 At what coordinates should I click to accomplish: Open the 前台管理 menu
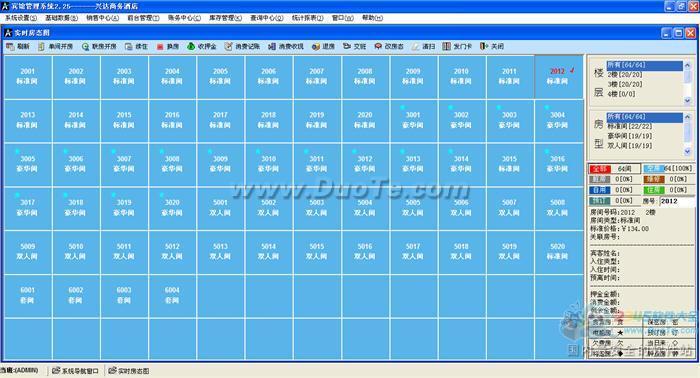(143, 18)
